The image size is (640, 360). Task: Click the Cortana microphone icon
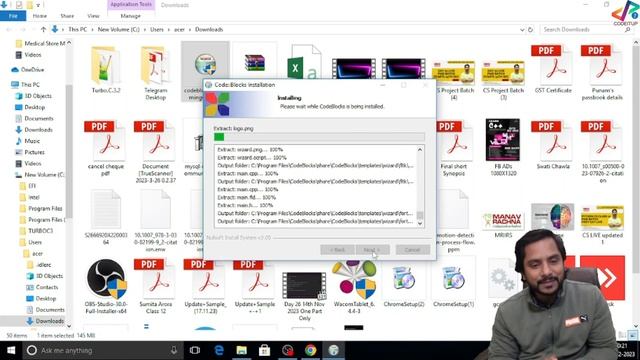(174, 350)
